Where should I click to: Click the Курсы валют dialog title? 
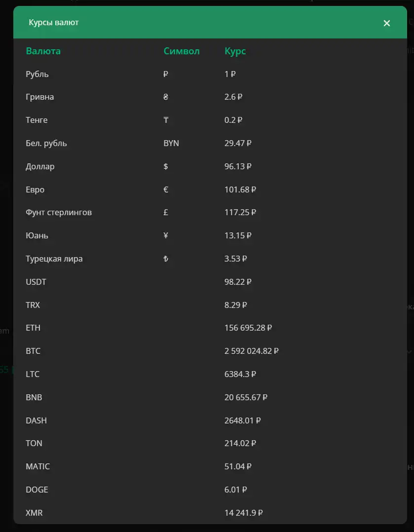tap(54, 22)
